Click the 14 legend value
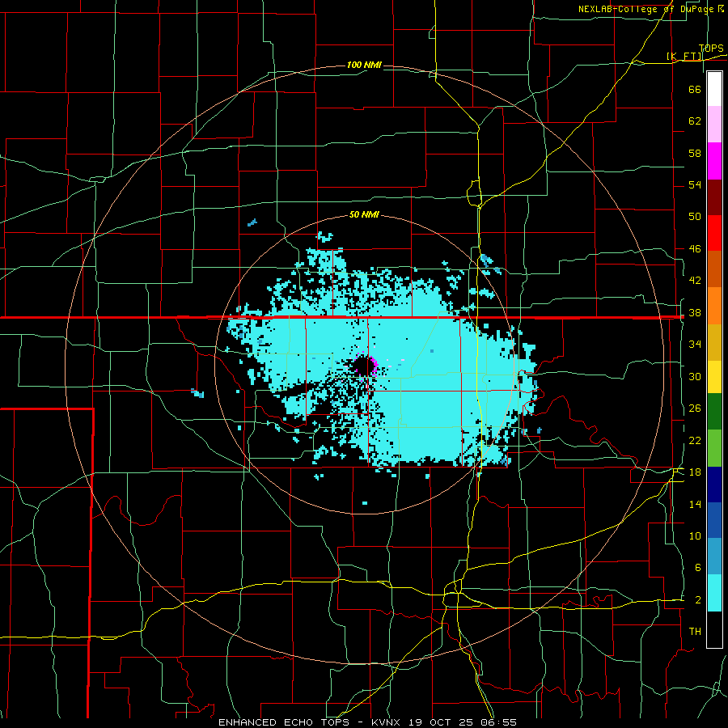The height and width of the screenshot is (728, 728). tap(695, 504)
